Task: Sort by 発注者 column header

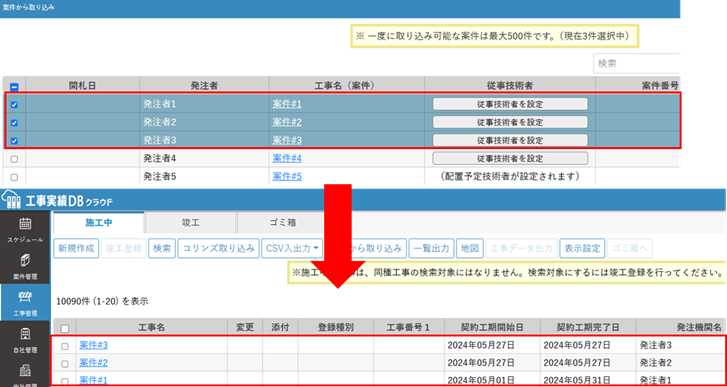Action: point(204,85)
